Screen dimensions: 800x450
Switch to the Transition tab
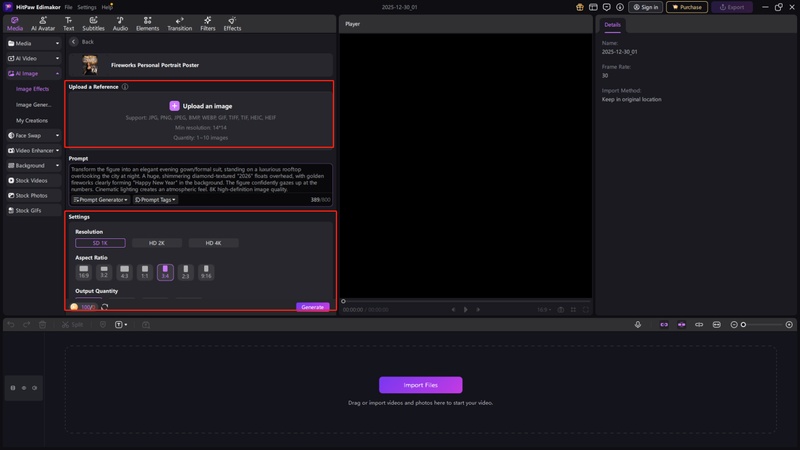[x=179, y=23]
